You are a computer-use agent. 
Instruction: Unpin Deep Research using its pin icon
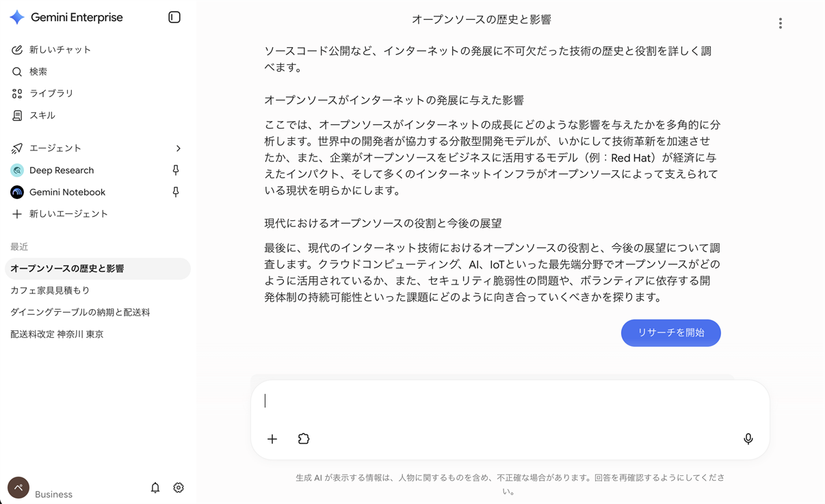pos(176,170)
